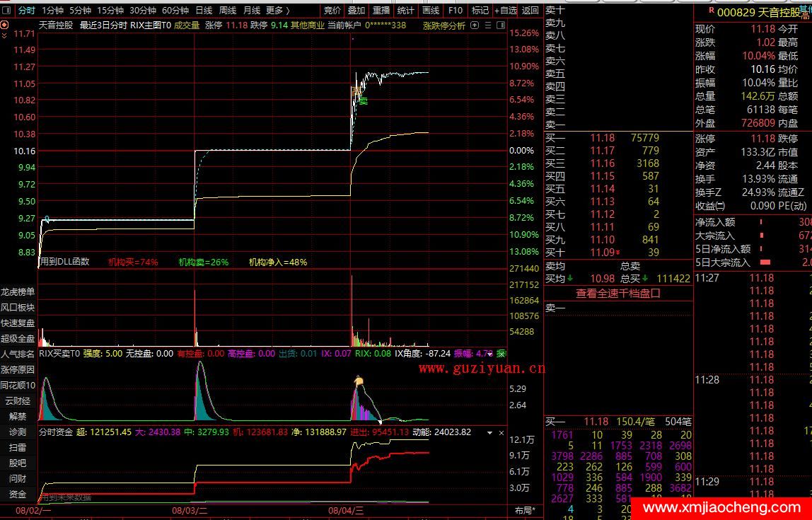Close the 分时资金 indicator panel
The image size is (812, 520).
tap(501, 432)
